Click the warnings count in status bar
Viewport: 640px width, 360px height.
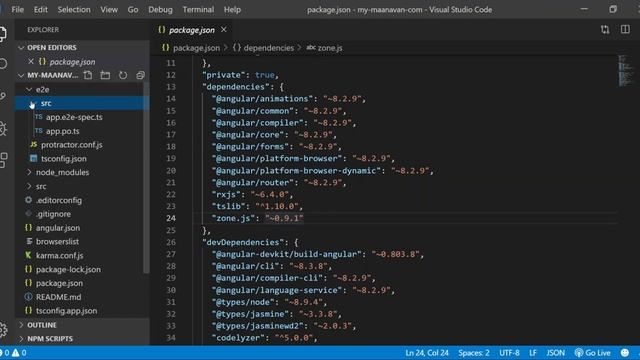click(x=19, y=353)
